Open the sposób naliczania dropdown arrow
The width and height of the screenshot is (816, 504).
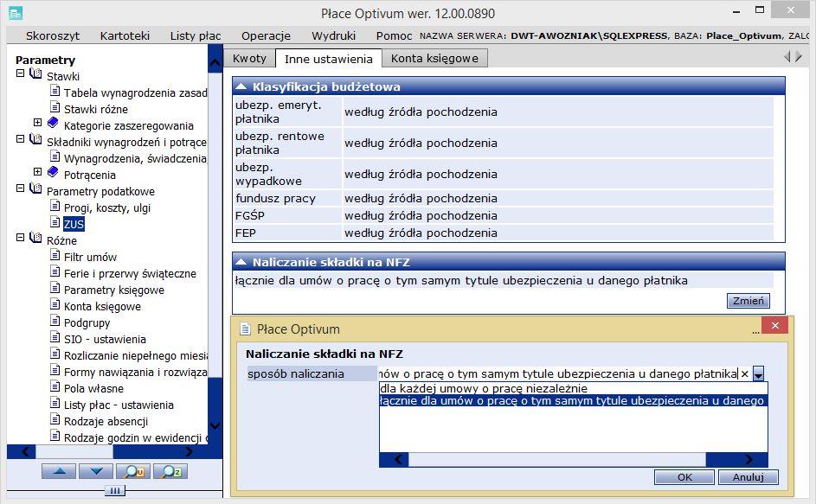coord(759,373)
